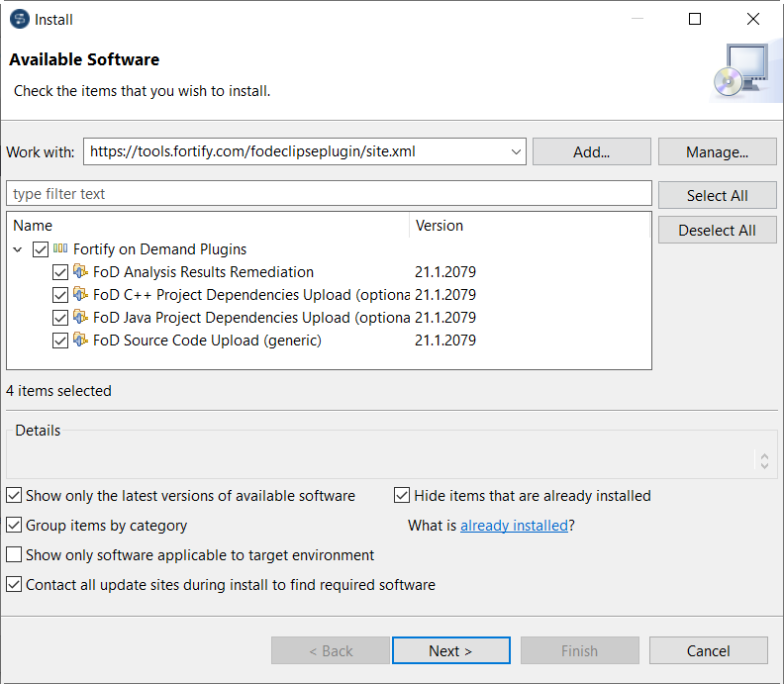The height and width of the screenshot is (684, 784).
Task: Open the Work with site dropdown
Action: [x=517, y=151]
